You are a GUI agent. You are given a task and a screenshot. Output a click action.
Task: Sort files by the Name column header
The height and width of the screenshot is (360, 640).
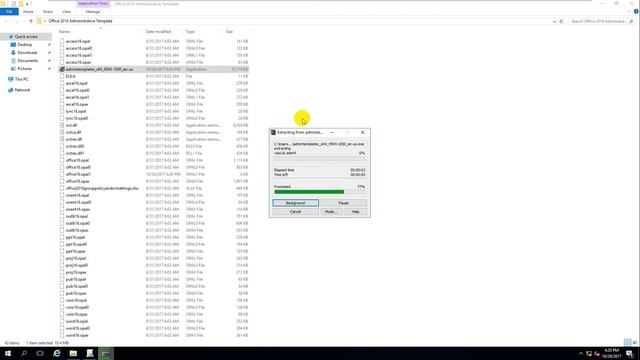(64, 32)
